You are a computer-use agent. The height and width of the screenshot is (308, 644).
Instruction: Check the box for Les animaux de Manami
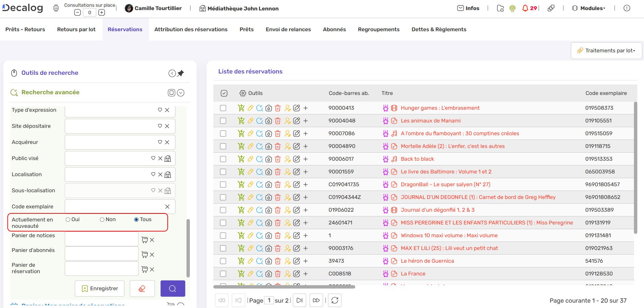(223, 121)
